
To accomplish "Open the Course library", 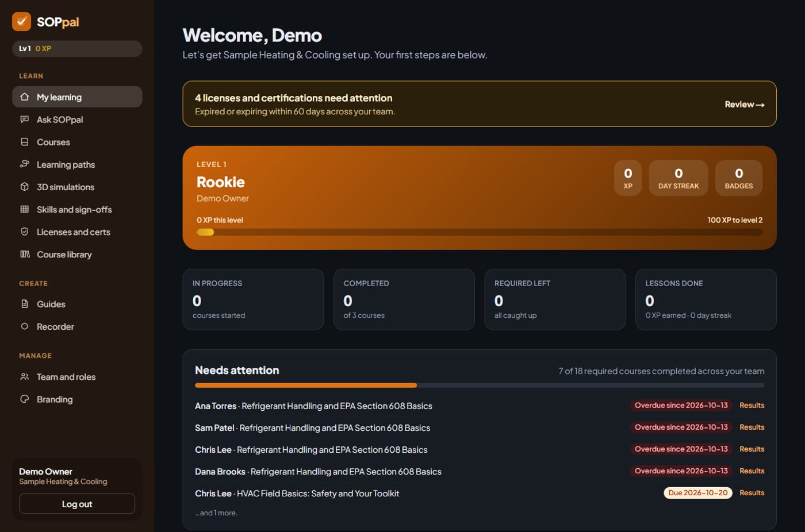I will [77, 254].
